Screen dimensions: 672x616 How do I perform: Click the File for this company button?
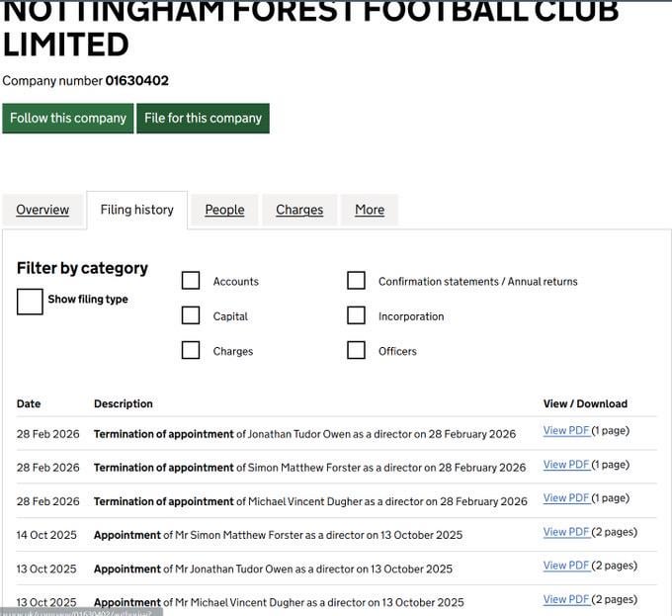(203, 118)
